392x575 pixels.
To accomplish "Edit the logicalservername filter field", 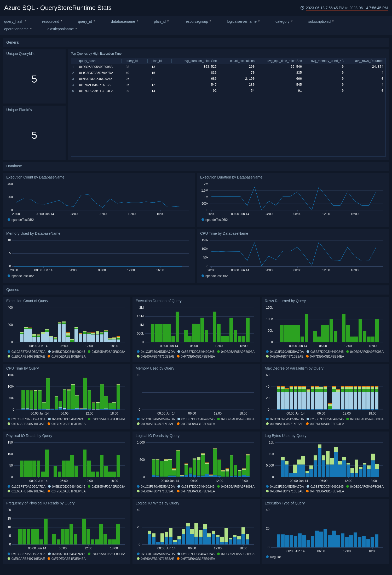I will [x=265, y=22].
